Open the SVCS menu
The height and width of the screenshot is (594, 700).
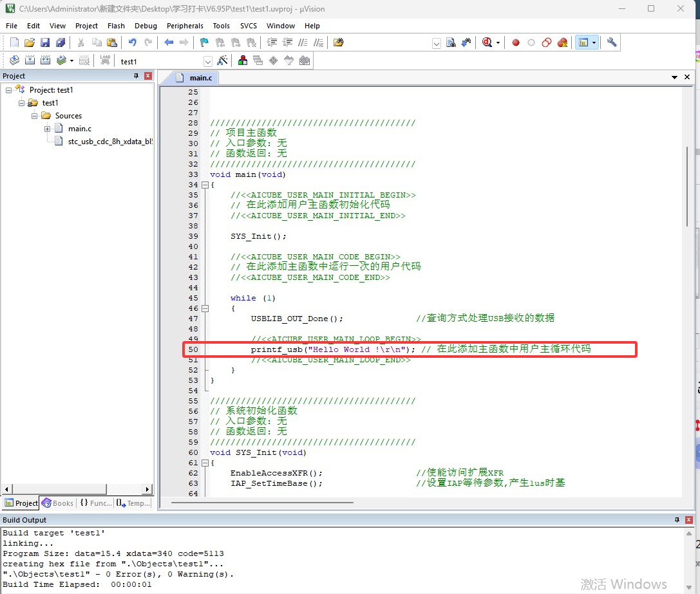point(248,26)
